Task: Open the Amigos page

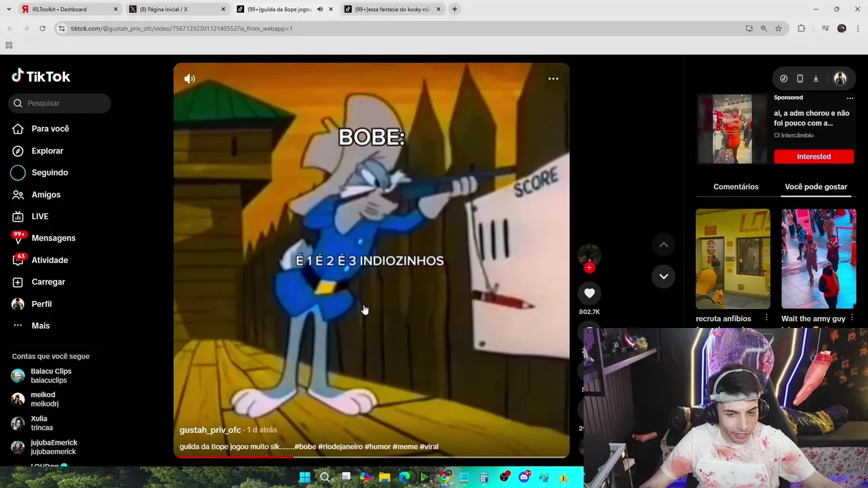Action: pyautogui.click(x=37, y=195)
